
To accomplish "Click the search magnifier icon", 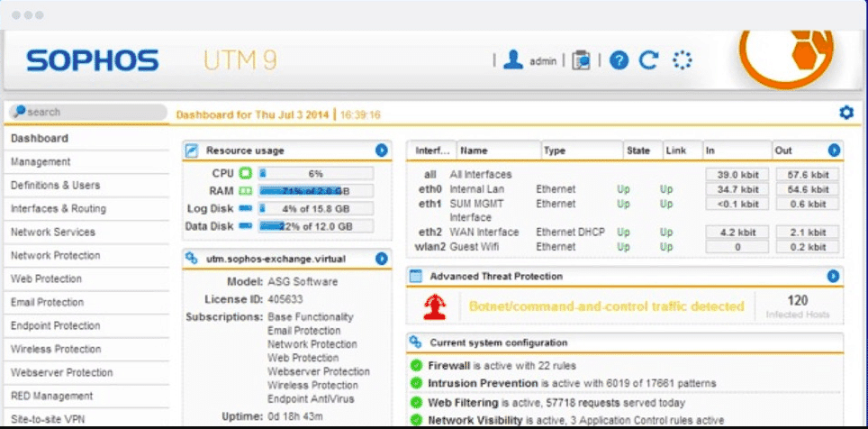I will (x=20, y=112).
